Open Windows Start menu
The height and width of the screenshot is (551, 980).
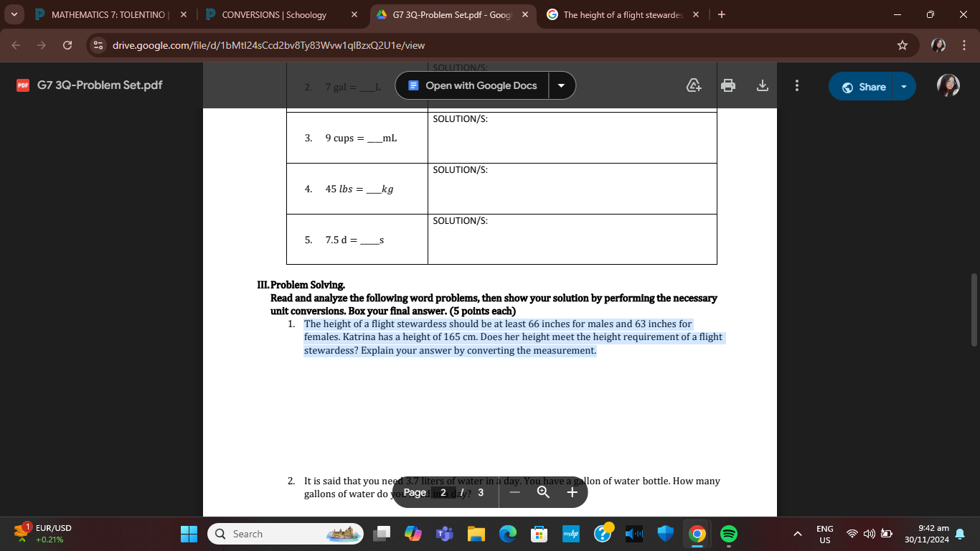189,534
